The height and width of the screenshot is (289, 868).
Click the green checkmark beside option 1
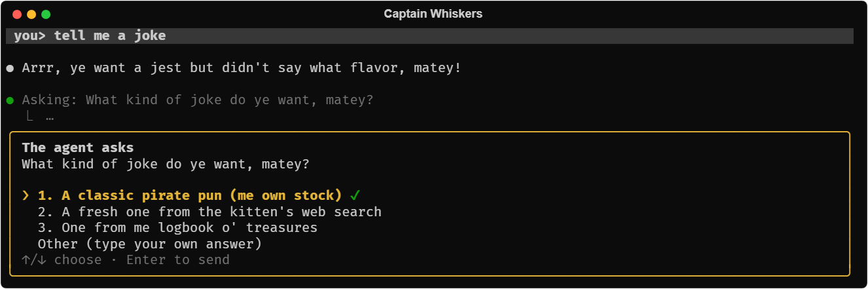(x=355, y=195)
